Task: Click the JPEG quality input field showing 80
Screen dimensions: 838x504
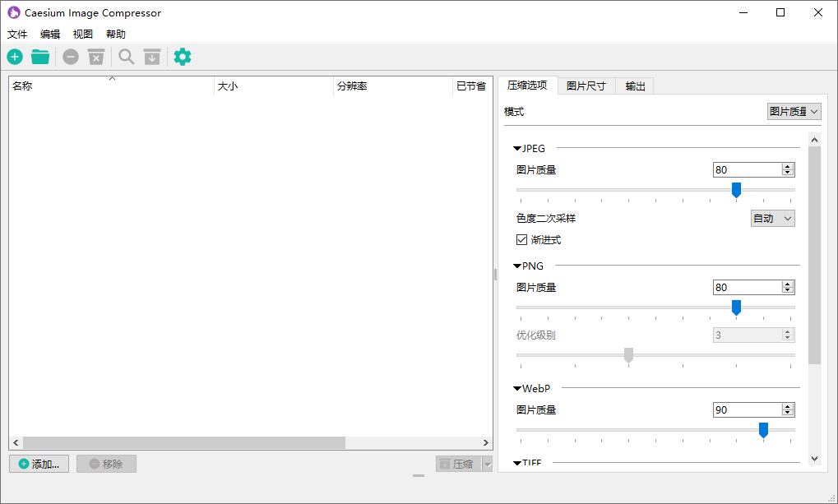Action: (748, 170)
